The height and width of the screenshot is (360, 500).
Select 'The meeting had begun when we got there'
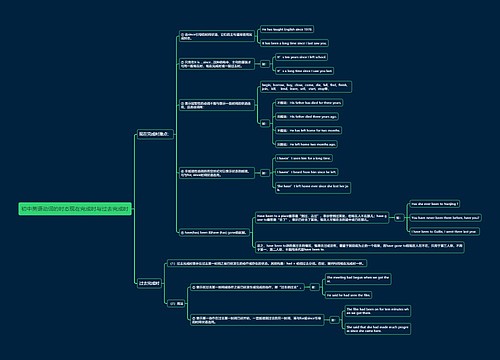(358, 279)
